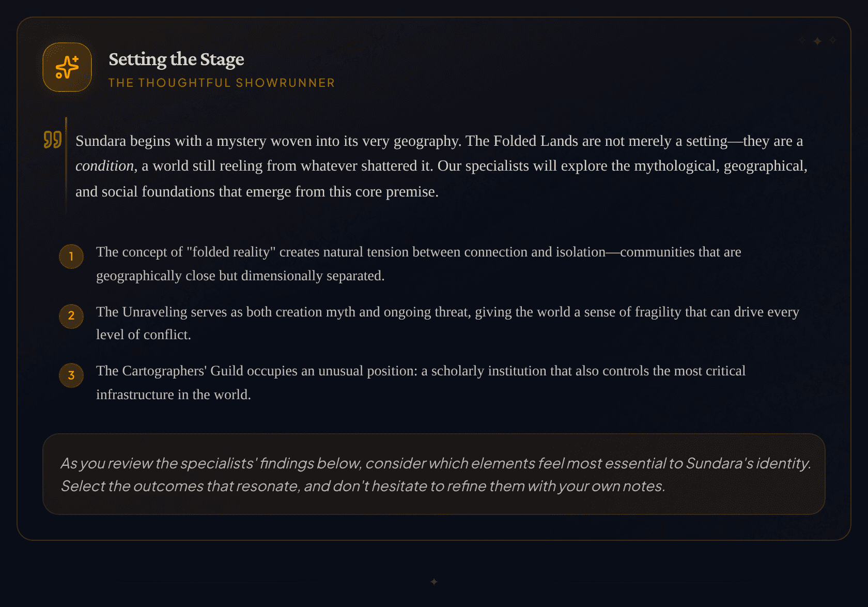Click the orange quotation mark icon
Image resolution: width=868 pixels, height=607 pixels.
pos(53,140)
